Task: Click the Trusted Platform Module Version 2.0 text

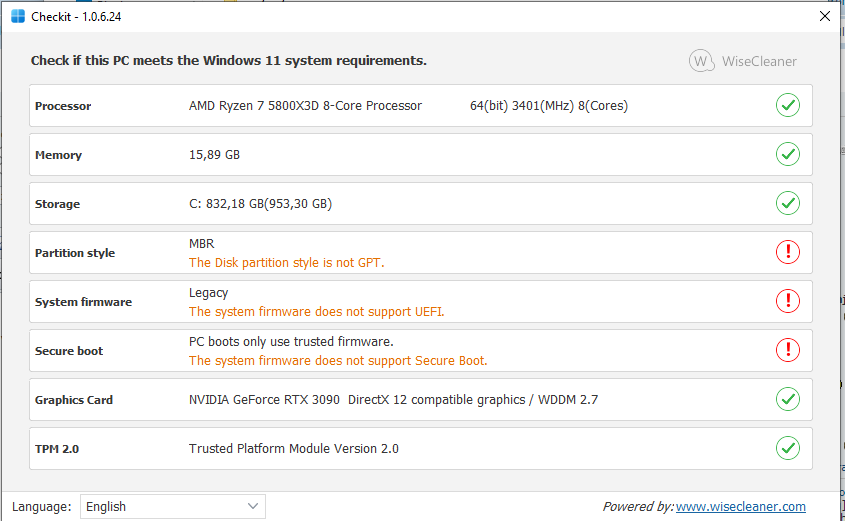Action: click(294, 449)
